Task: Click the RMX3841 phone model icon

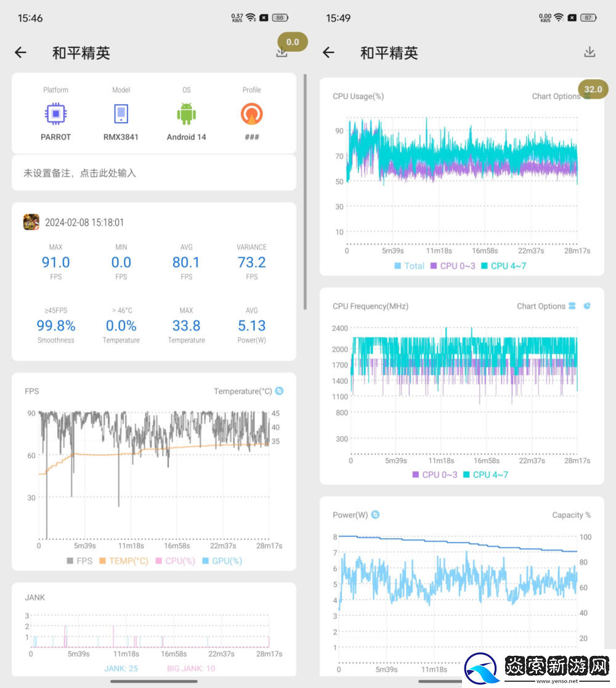Action: 121,113
